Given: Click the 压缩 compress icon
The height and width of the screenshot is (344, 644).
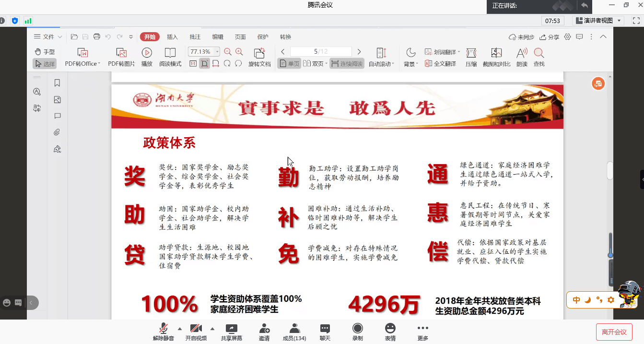Looking at the screenshot, I should (471, 53).
